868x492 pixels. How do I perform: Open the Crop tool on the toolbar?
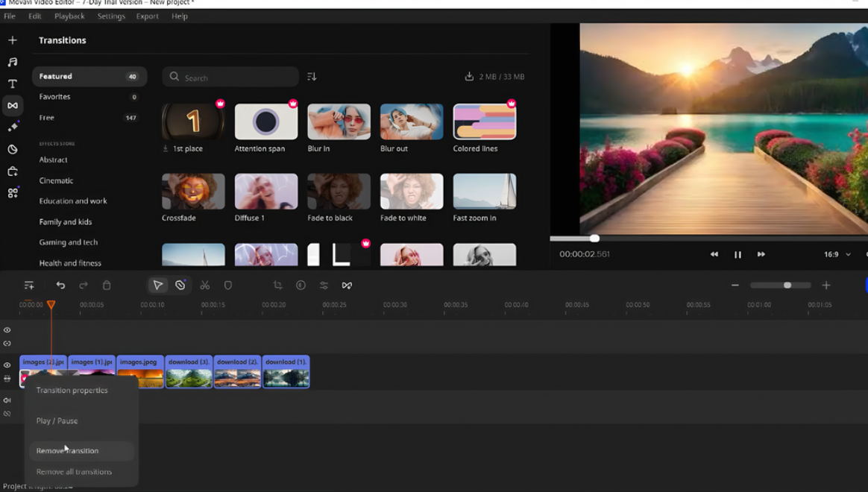coord(277,285)
